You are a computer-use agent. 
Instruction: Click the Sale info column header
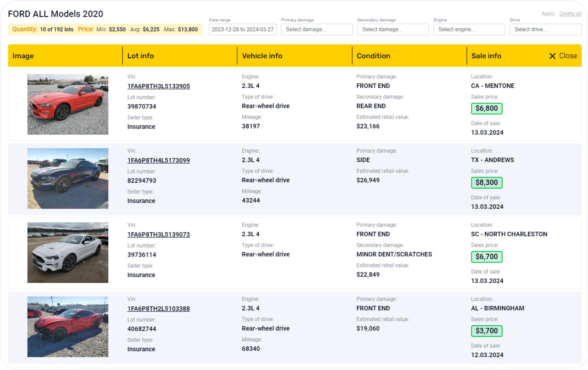[486, 56]
